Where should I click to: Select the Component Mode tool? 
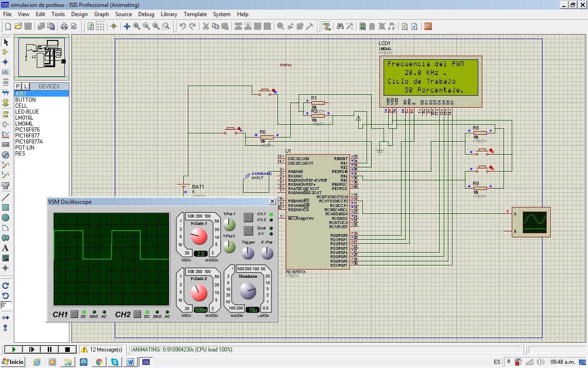tap(6, 52)
